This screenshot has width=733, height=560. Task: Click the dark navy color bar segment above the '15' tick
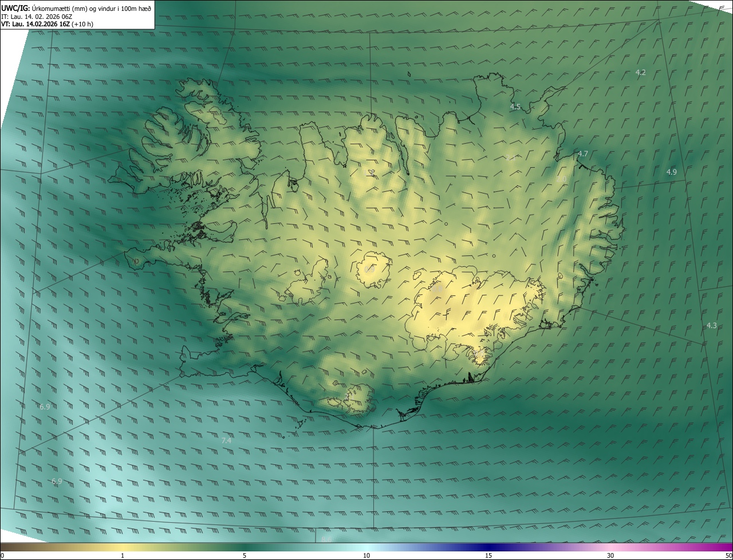(488, 547)
